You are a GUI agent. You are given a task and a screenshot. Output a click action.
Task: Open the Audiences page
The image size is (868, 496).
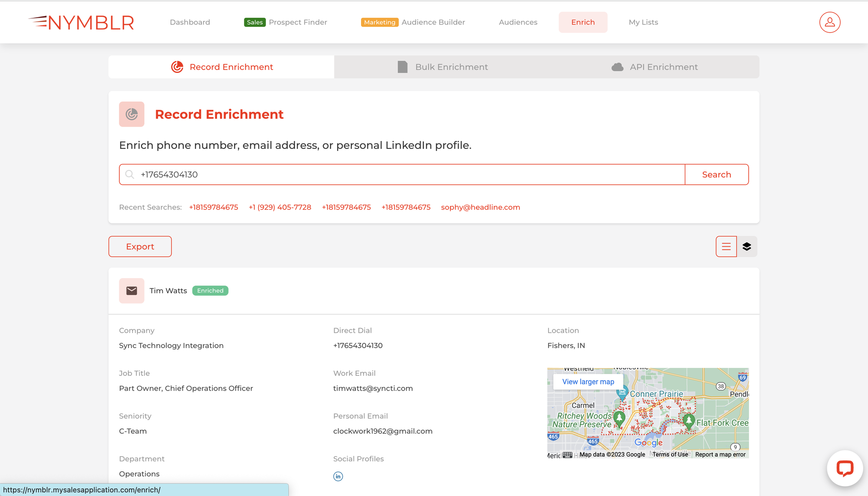[x=518, y=22]
